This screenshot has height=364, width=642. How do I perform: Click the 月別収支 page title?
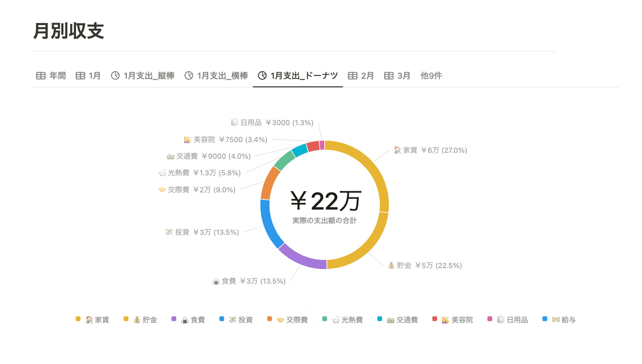[68, 31]
